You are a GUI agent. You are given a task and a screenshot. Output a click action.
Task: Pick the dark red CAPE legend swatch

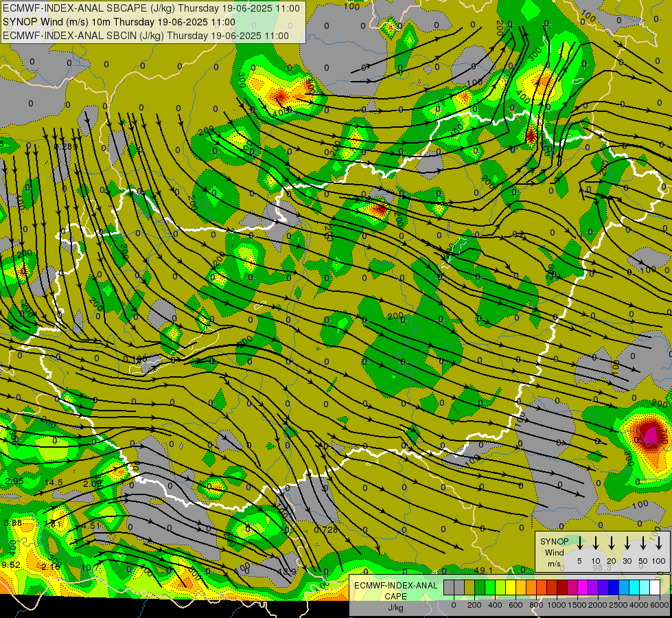point(562,588)
